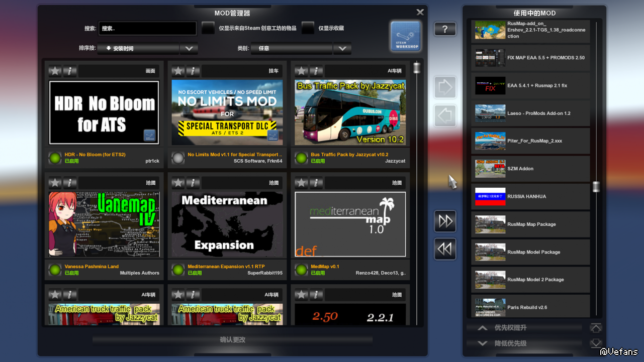The height and width of the screenshot is (362, 644).
Task: Click the 降低优先级 button
Action: [x=525, y=343]
